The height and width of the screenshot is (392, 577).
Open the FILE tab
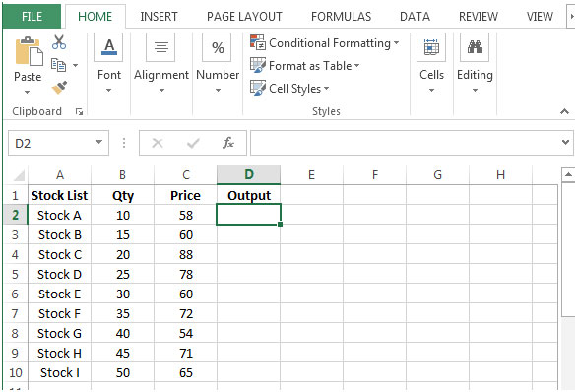click(32, 17)
